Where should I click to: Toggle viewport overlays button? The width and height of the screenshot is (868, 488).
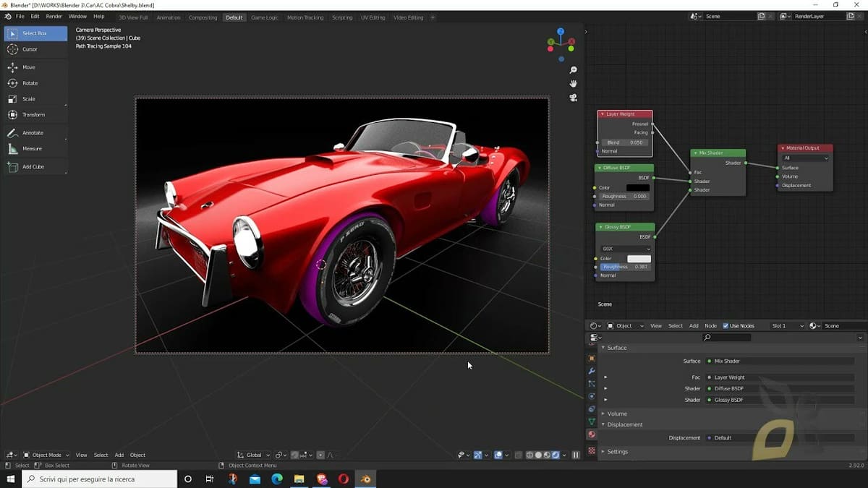(x=499, y=455)
